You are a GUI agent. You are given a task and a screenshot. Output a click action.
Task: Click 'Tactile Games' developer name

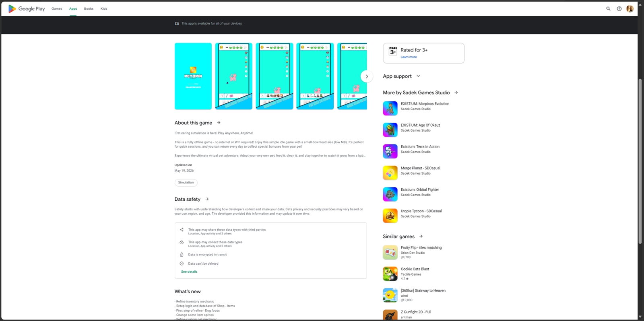click(x=411, y=274)
